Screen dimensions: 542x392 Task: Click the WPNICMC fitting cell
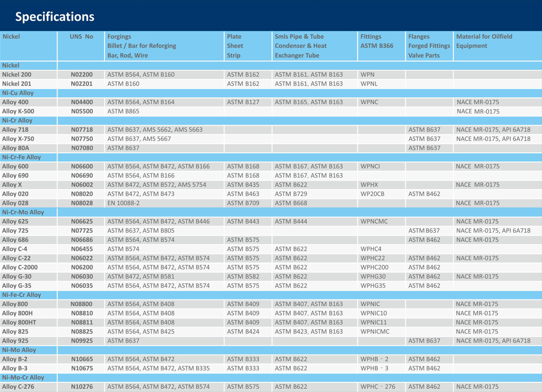pos(375,331)
